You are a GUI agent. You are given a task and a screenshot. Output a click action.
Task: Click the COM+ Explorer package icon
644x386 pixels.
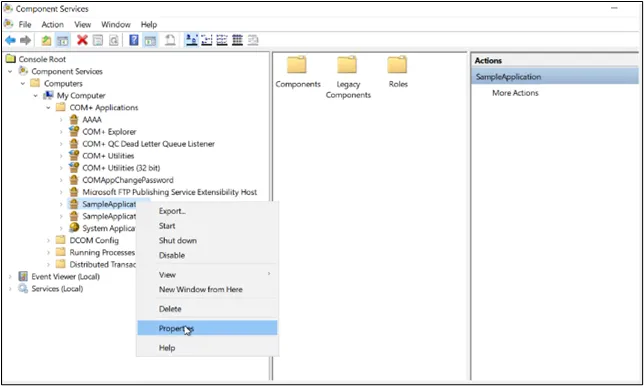click(x=74, y=131)
